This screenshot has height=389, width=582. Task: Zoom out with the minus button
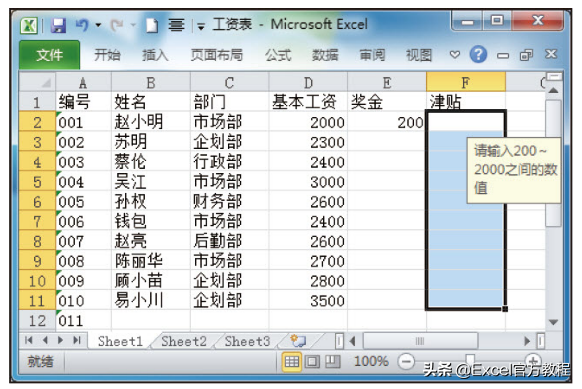click(406, 361)
